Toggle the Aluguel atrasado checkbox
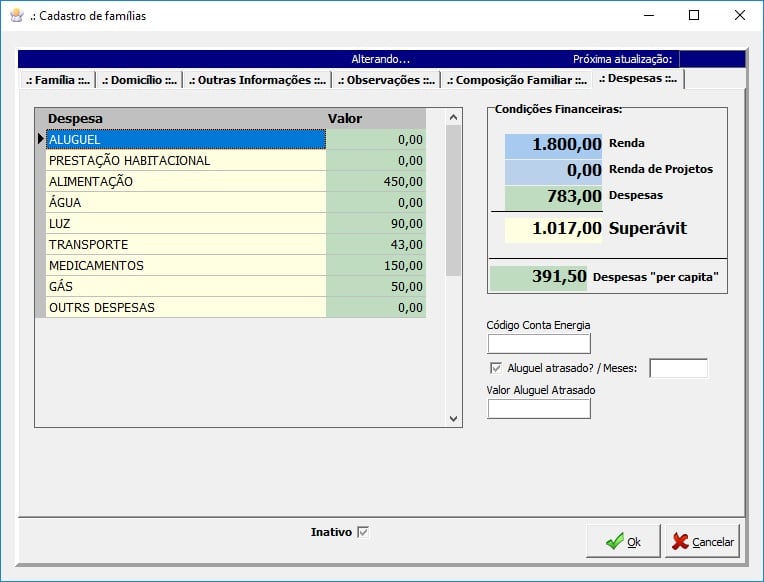764x582 pixels. coord(495,368)
